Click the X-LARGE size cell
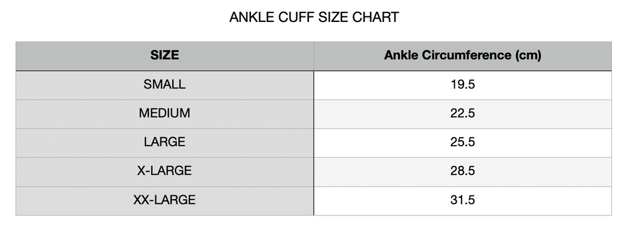The image size is (644, 233). coord(165,172)
